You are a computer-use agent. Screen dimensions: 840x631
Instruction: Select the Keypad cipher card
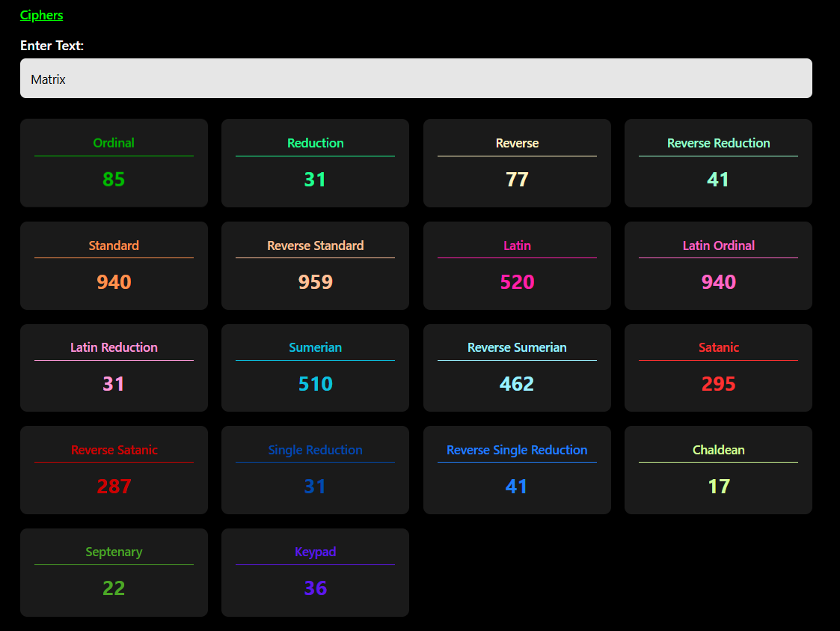pos(315,573)
